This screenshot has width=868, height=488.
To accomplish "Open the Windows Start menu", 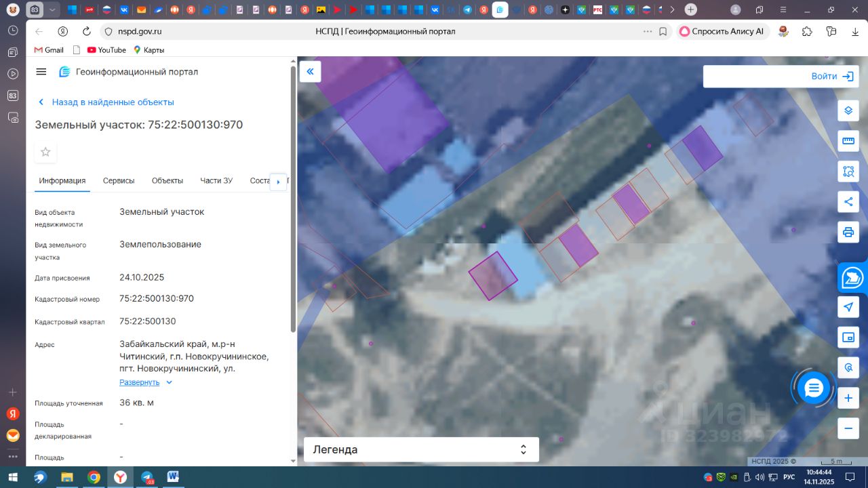I will click(13, 477).
